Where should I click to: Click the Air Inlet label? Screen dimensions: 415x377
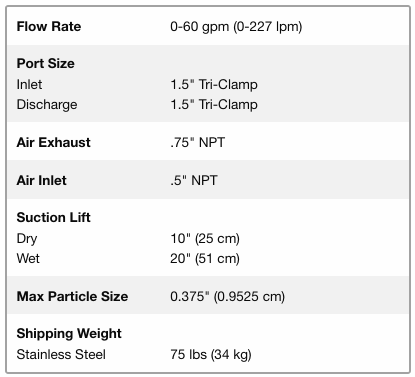42,180
